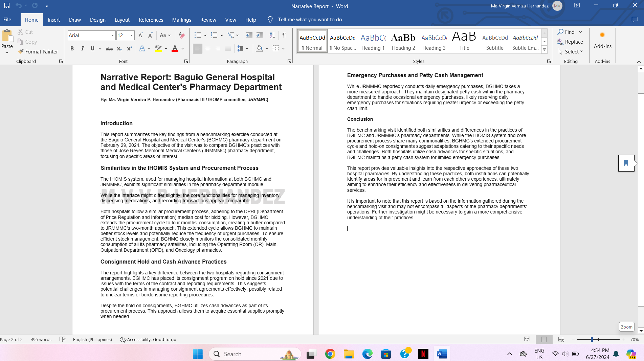
Task: Sort the selected text alphabetically
Action: tap(272, 35)
